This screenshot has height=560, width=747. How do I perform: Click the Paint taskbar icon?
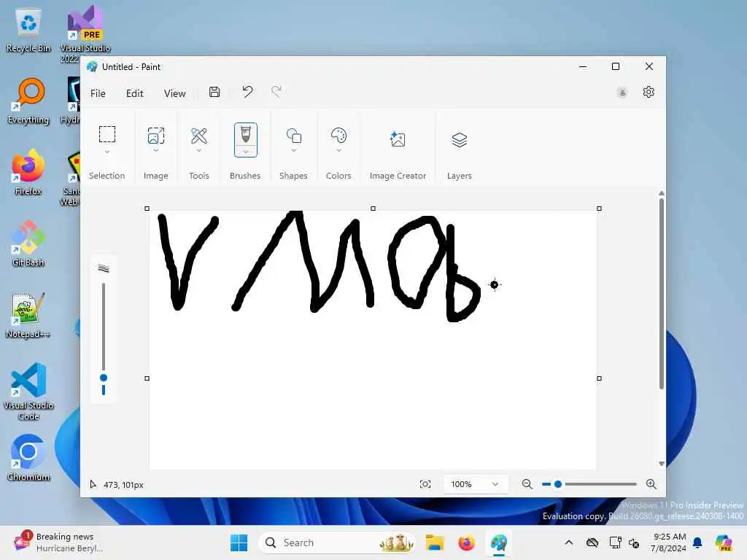tap(498, 542)
